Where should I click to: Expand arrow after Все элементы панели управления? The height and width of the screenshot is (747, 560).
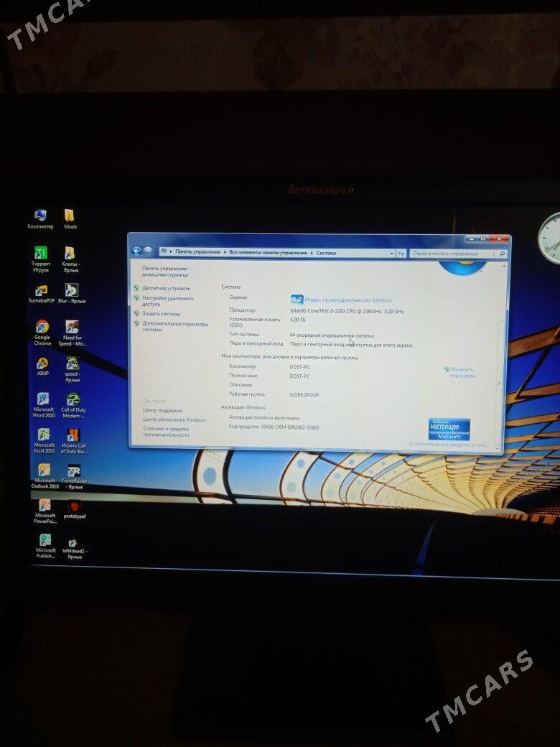point(312,253)
